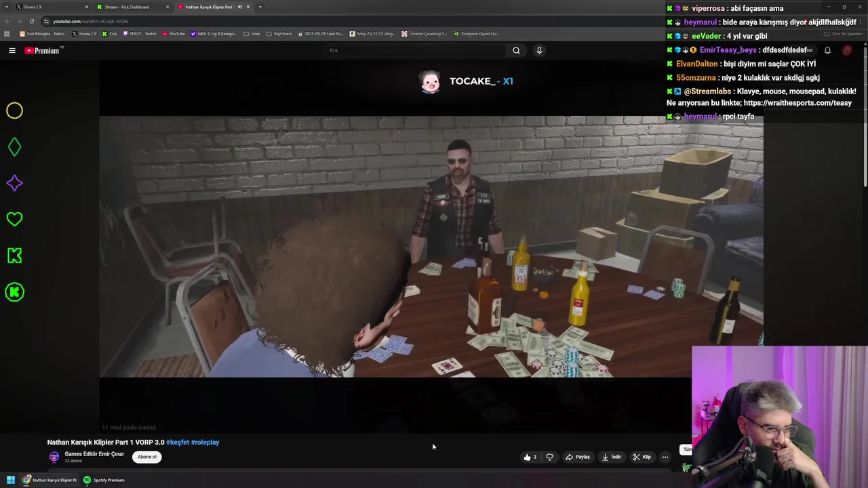The height and width of the screenshot is (488, 868).
Task: Open the wraithesports.com/teasy chat link
Action: 797,103
